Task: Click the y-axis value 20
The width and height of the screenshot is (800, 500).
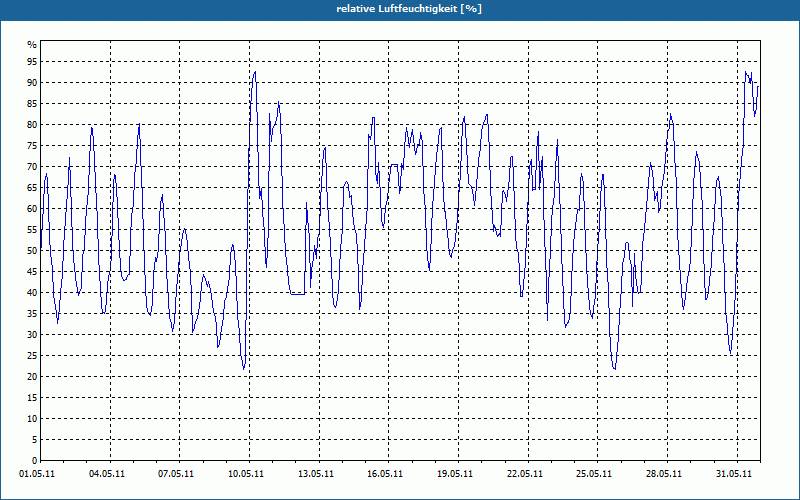Action: 32,377
